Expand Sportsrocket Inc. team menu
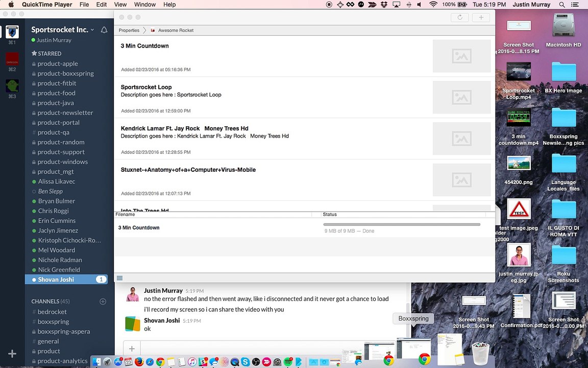This screenshot has width=588, height=368. coord(62,29)
